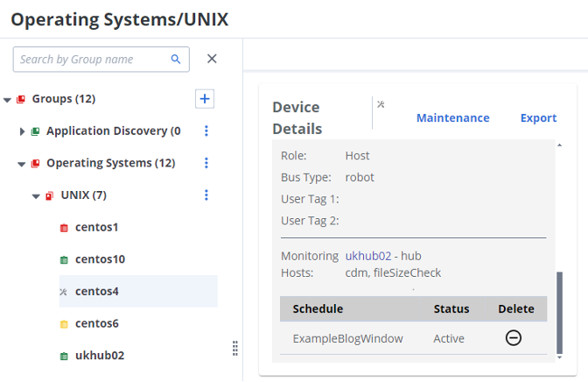Image resolution: width=588 pixels, height=382 pixels.
Task: Click the maintenance icon beside Device Details
Action: tap(381, 104)
